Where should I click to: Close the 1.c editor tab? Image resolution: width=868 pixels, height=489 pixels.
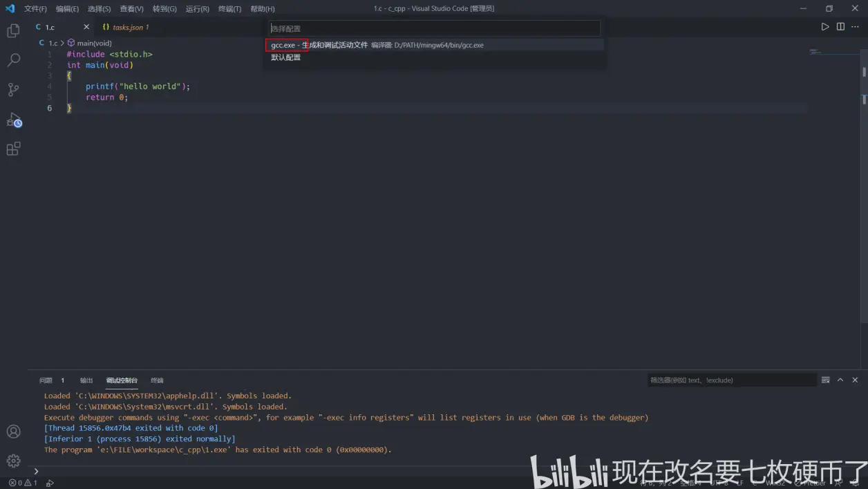pyautogui.click(x=86, y=27)
